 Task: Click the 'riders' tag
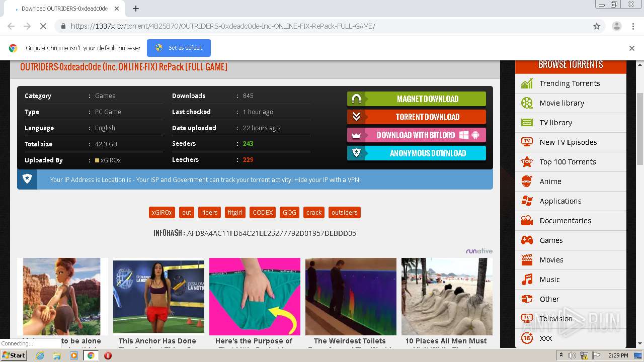click(209, 213)
